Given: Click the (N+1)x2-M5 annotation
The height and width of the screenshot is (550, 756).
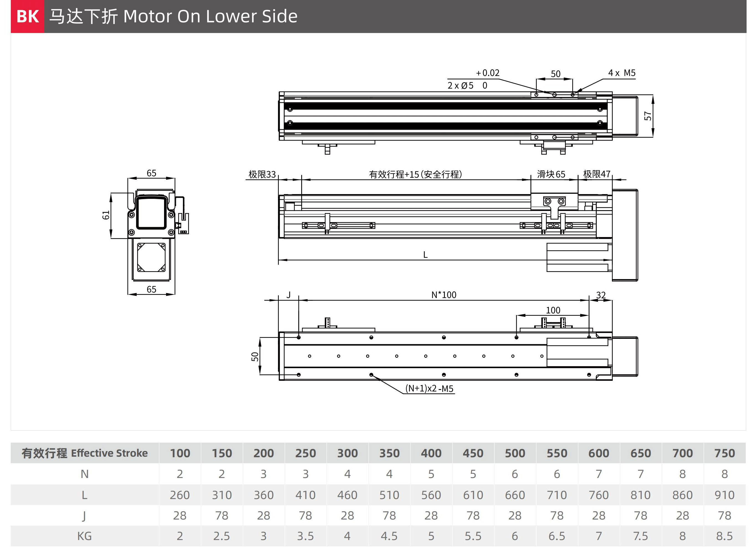Looking at the screenshot, I should (429, 389).
